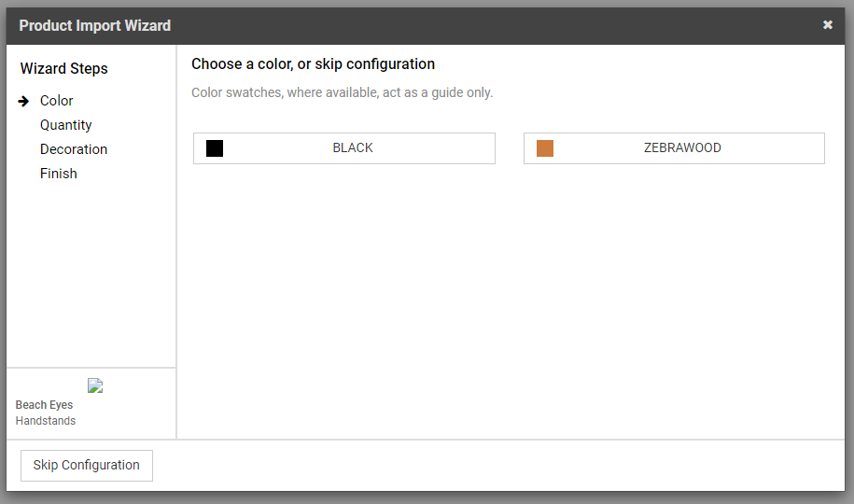This screenshot has height=504, width=854.
Task: Select the black color swatch square
Action: pos(215,148)
